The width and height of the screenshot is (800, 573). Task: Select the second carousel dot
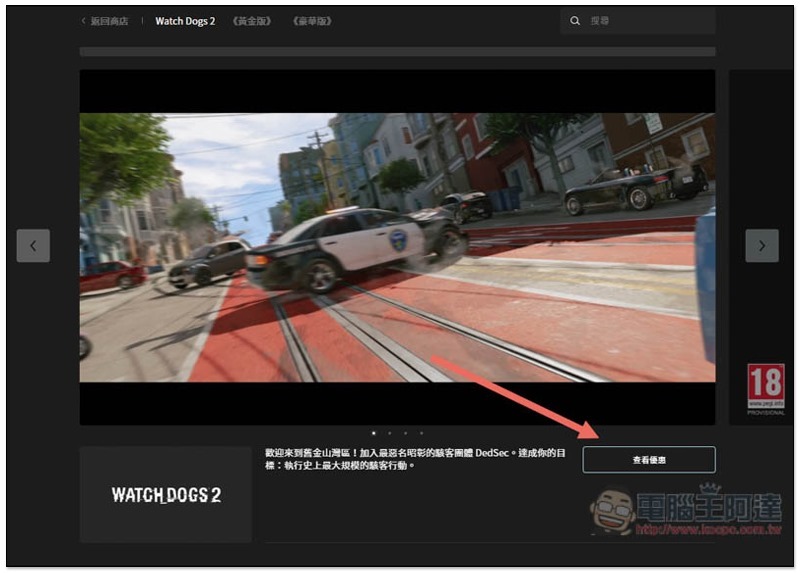click(390, 433)
